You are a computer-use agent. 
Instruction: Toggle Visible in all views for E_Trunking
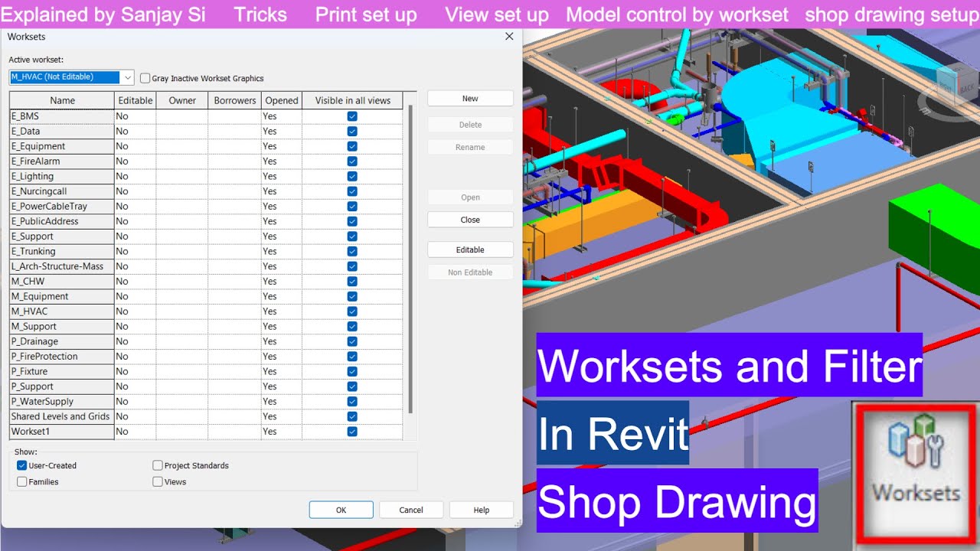point(352,251)
